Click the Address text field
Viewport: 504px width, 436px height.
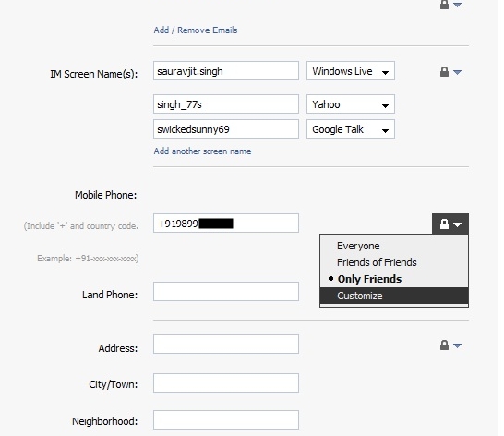click(x=226, y=344)
